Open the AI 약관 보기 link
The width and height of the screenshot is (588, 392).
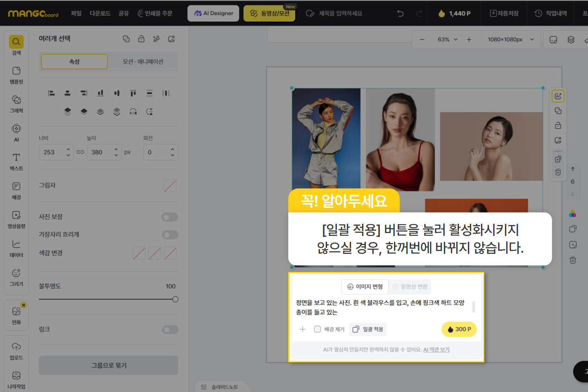click(436, 350)
